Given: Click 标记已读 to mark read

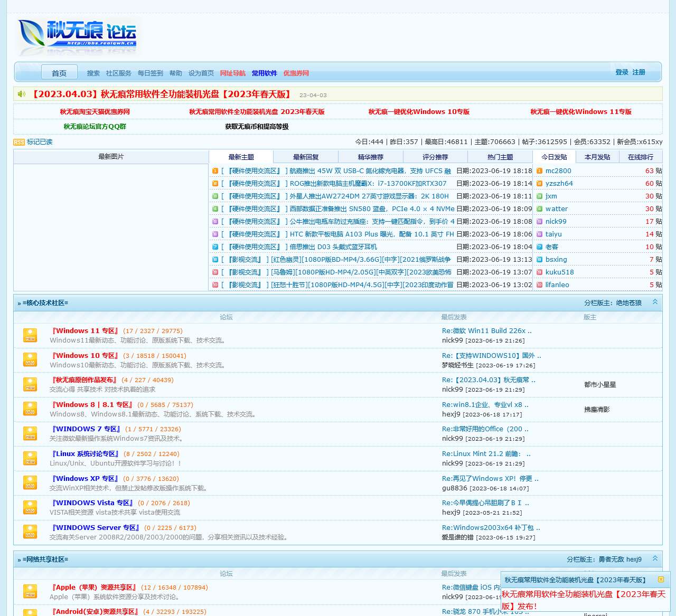Looking at the screenshot, I should (40, 142).
